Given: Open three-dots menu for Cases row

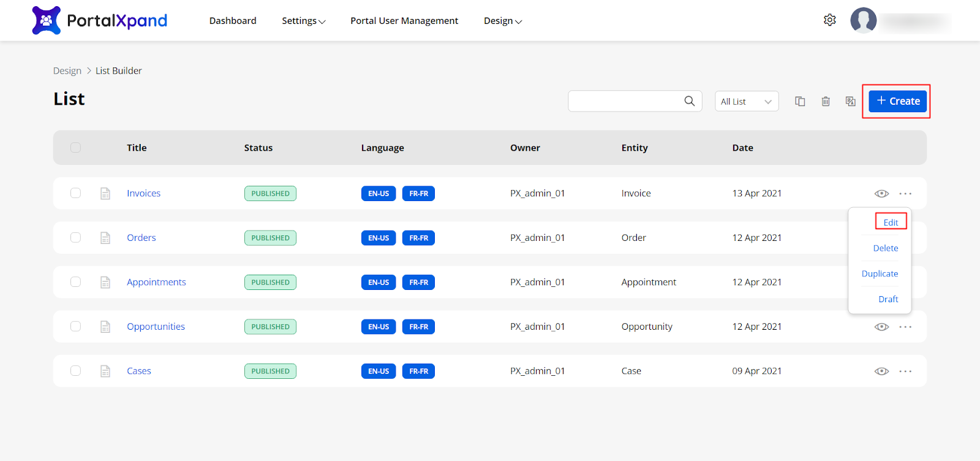Looking at the screenshot, I should pyautogui.click(x=905, y=371).
